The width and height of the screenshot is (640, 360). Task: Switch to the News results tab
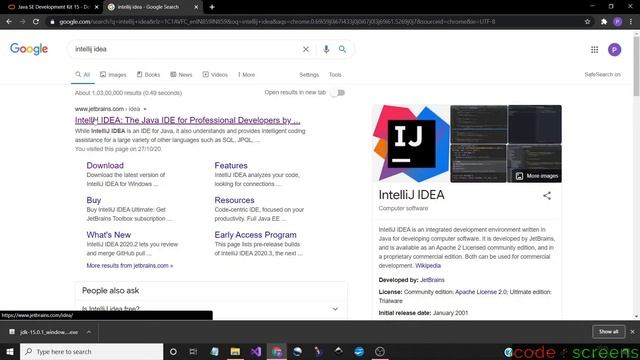[181, 75]
